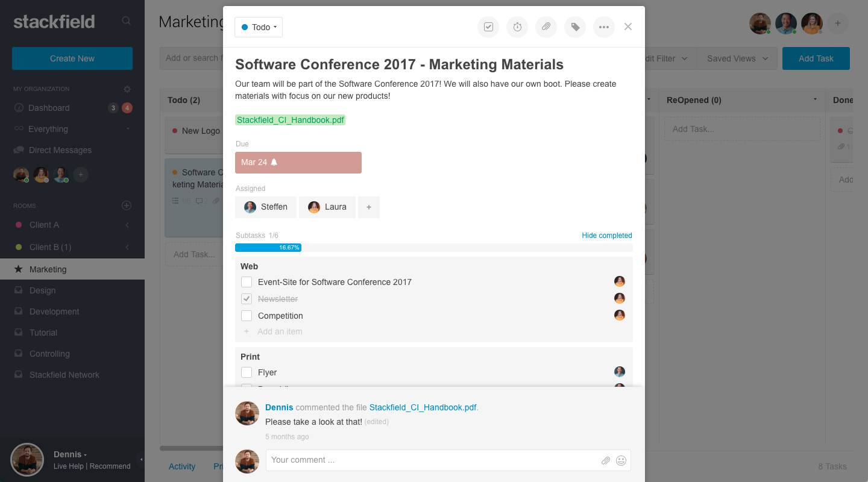Check the Competition subtask
The width and height of the screenshot is (868, 482).
click(247, 316)
